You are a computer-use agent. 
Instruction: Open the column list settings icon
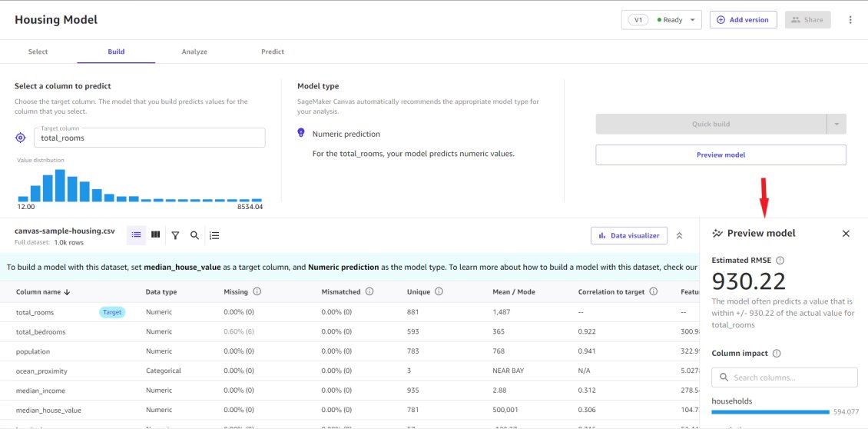214,235
